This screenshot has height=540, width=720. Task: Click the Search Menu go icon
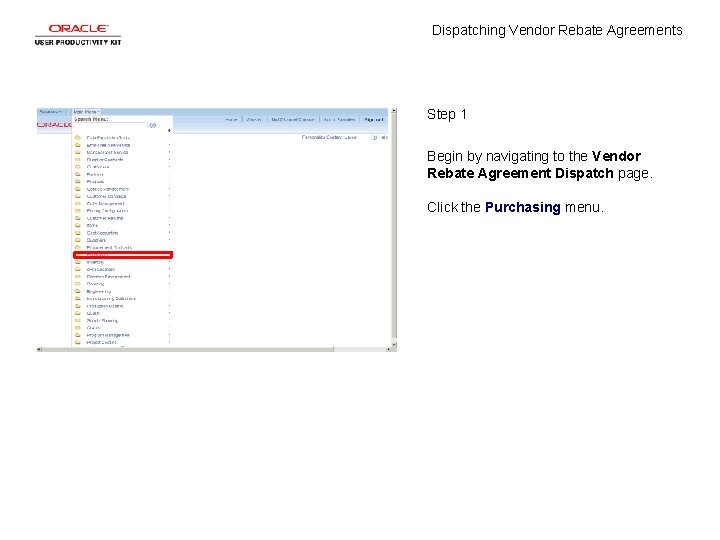pos(152,125)
